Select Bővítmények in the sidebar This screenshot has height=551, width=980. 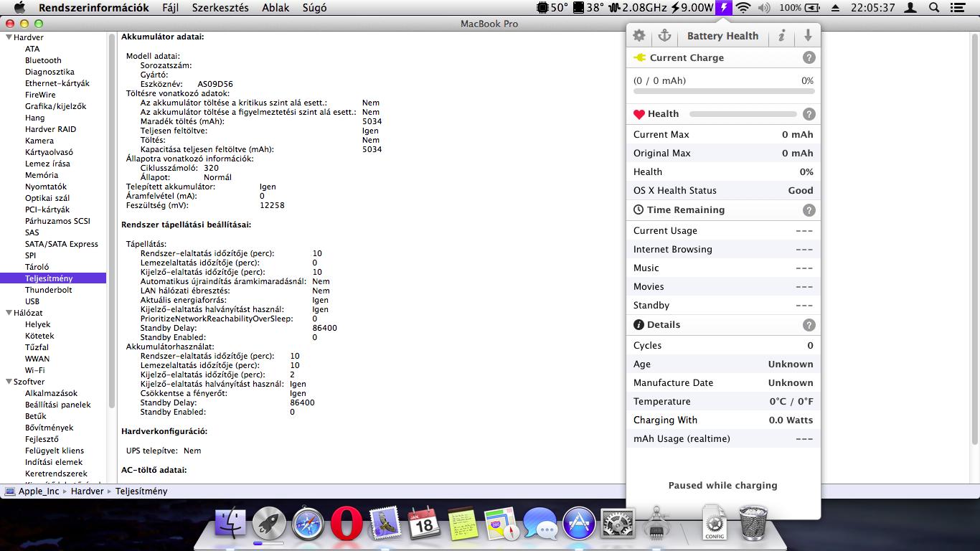pos(49,428)
